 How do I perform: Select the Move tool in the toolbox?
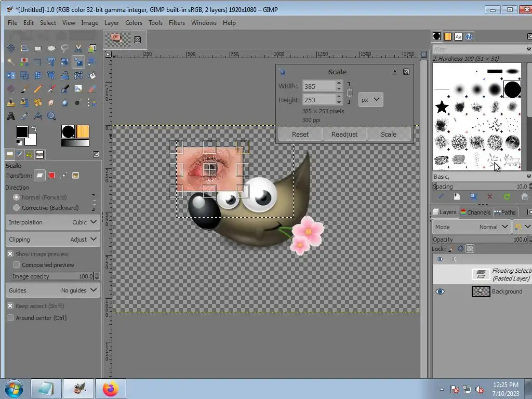point(11,48)
